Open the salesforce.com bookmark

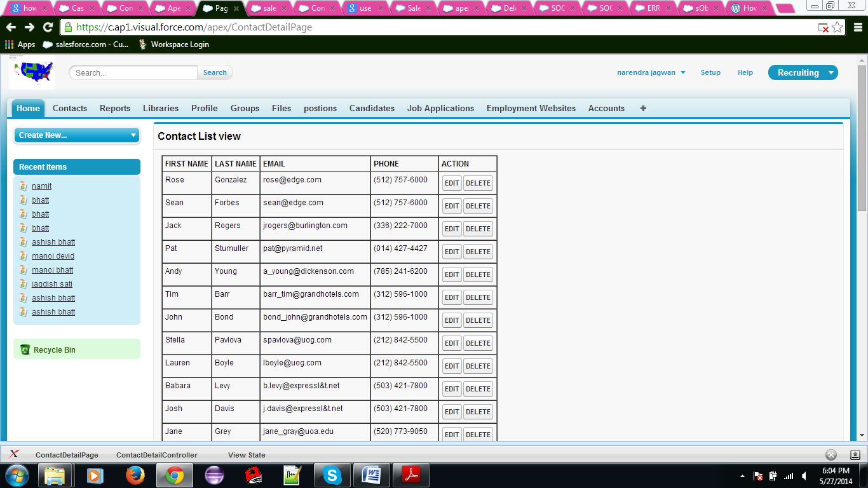(x=85, y=44)
